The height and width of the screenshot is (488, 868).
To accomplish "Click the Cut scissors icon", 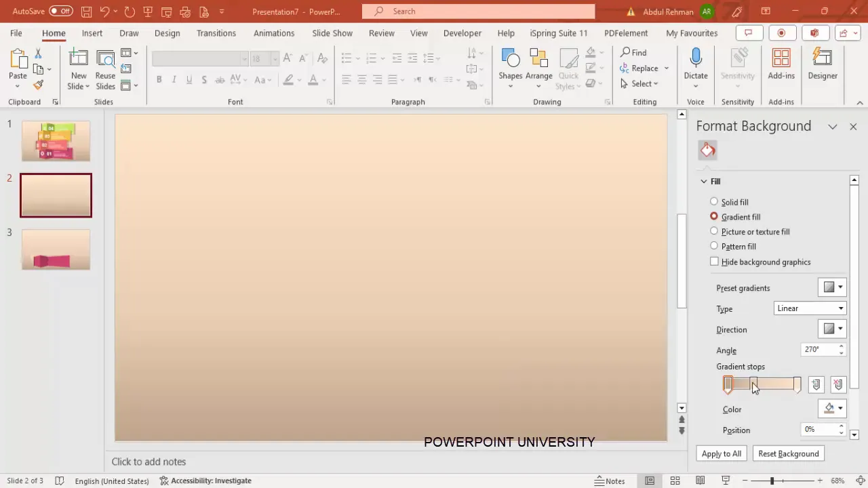I will (38, 54).
